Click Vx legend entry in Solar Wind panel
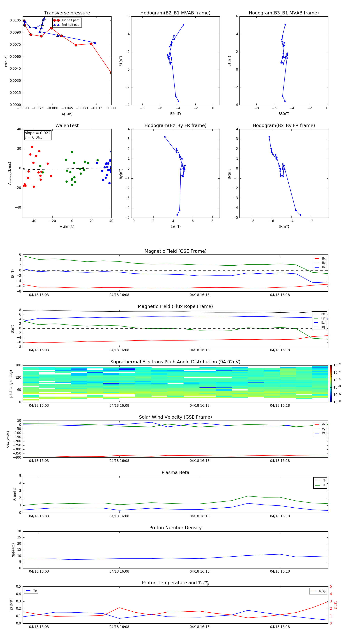Image resolution: width=351 pixels, height=644 pixels. pos(320,424)
